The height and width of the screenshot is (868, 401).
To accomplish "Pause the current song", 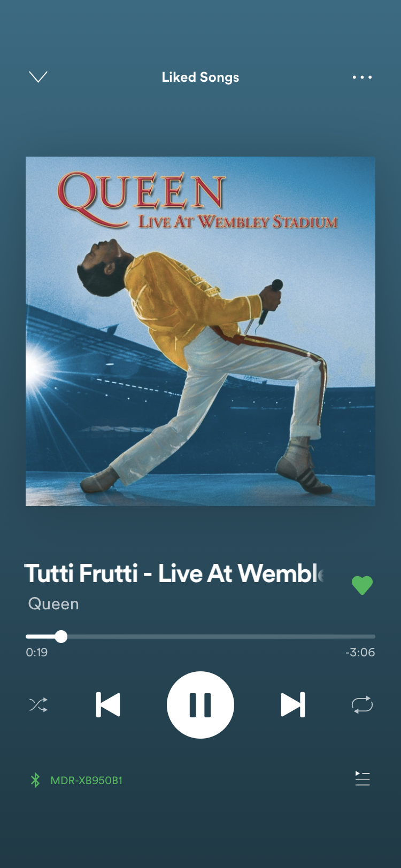I will point(200,705).
